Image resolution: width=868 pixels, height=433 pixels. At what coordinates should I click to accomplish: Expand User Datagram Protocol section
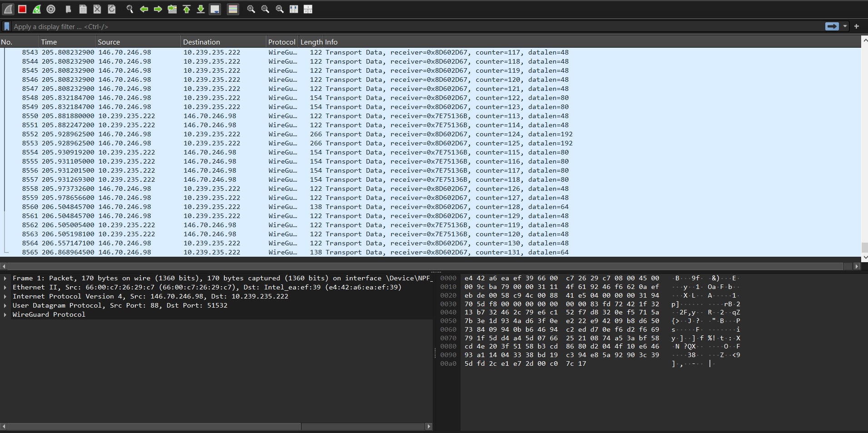pos(5,305)
